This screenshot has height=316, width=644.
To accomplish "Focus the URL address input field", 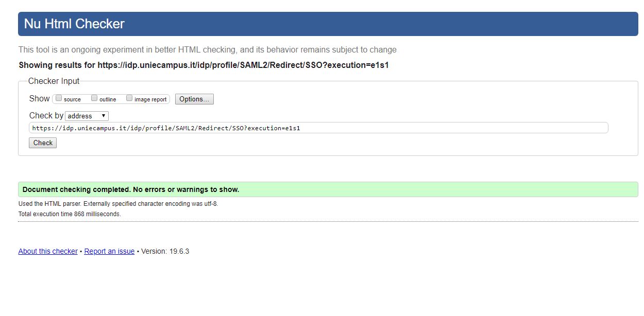I will [x=318, y=128].
